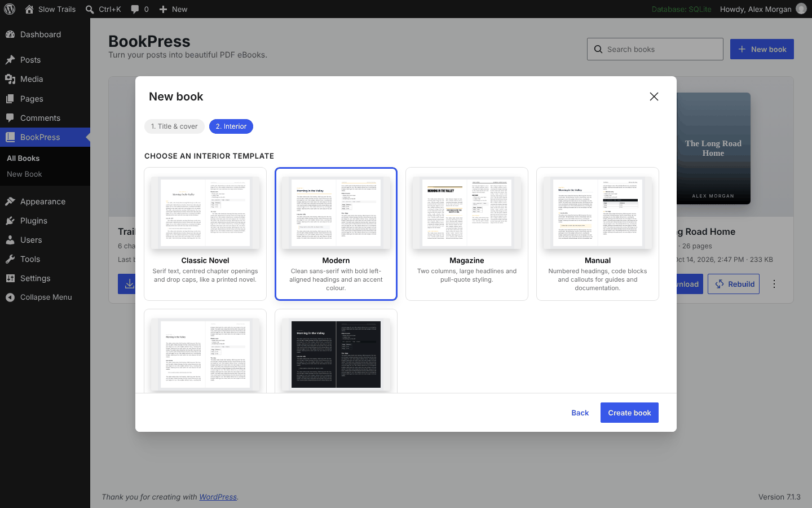Choose the Magazine template
812x508 pixels.
[467, 234]
